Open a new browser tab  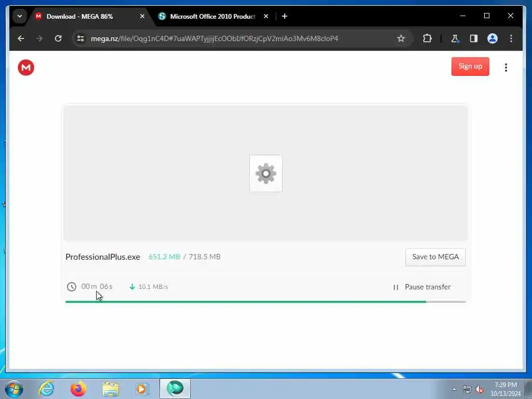[285, 16]
